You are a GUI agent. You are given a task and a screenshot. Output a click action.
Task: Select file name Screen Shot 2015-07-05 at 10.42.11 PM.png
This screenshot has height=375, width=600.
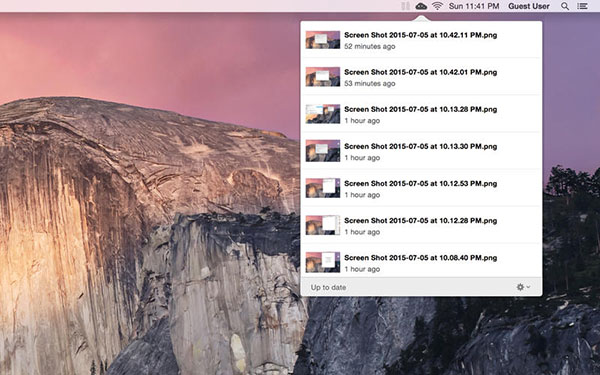point(421,35)
